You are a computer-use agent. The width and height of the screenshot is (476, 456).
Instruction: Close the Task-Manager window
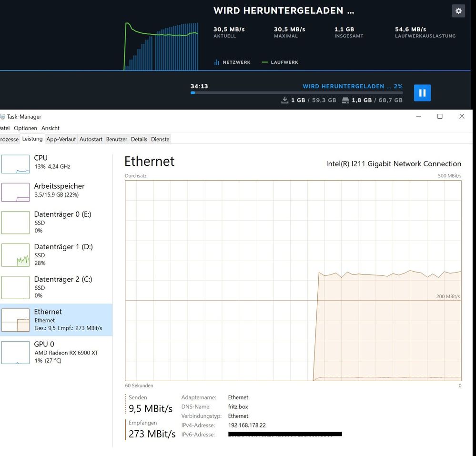coord(462,116)
